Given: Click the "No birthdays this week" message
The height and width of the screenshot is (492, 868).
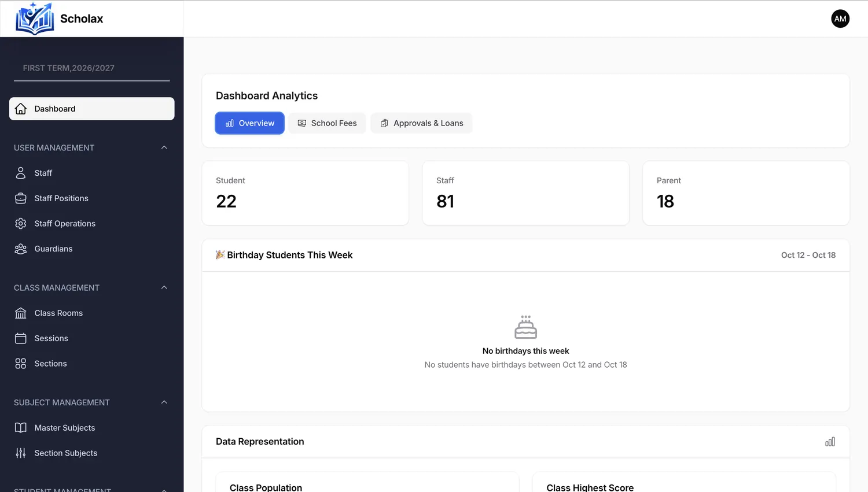Looking at the screenshot, I should (x=525, y=351).
